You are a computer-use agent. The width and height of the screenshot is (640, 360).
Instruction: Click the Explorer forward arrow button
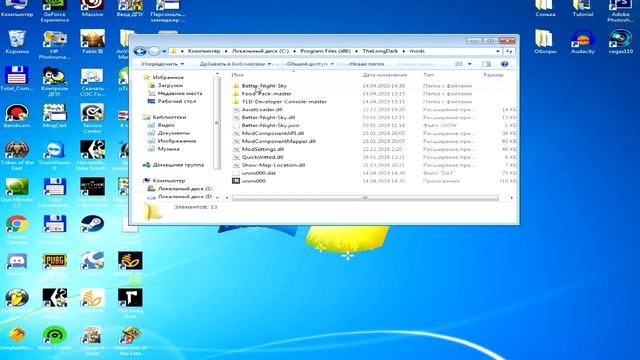tap(153, 51)
